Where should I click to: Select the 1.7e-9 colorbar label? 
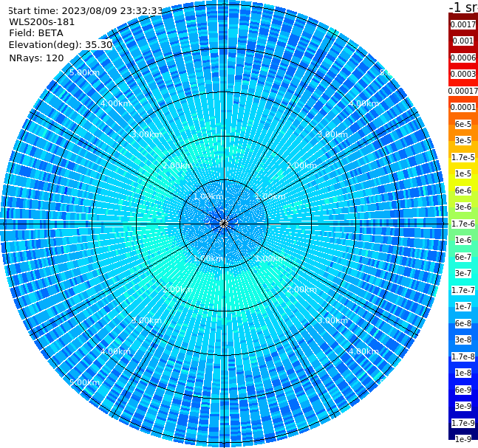[x=463, y=423]
